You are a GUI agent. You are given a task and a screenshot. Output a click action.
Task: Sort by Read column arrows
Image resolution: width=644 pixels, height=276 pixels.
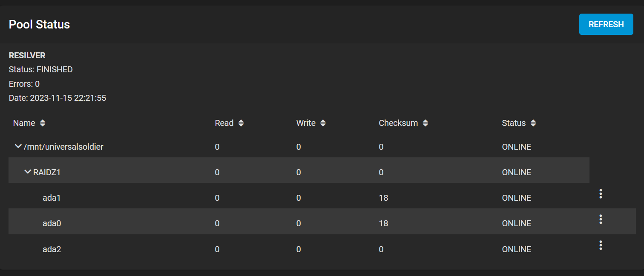[x=241, y=123]
